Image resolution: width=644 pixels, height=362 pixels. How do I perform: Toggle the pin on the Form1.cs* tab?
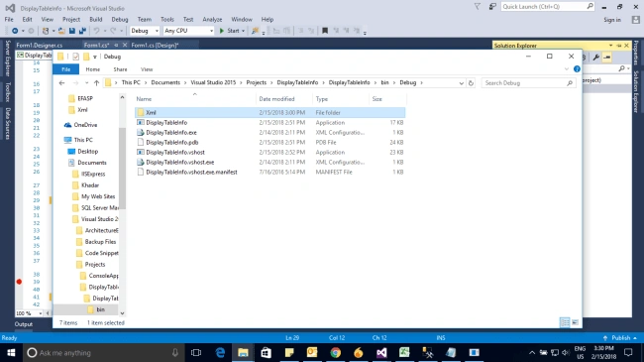116,46
